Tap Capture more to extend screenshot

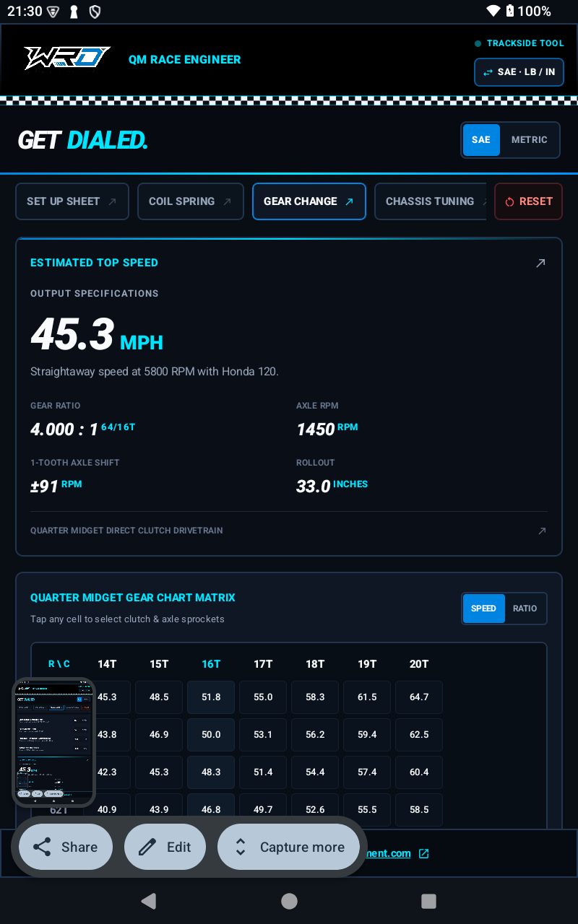click(288, 847)
